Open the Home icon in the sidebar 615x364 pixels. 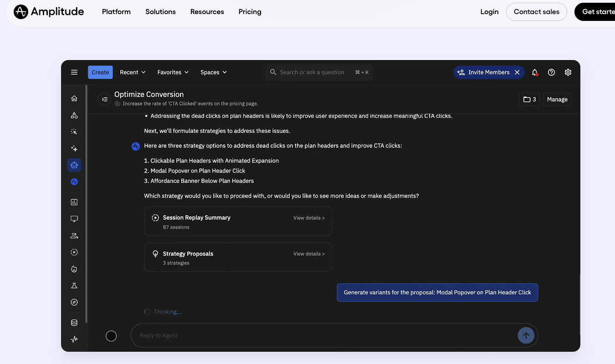pyautogui.click(x=74, y=98)
